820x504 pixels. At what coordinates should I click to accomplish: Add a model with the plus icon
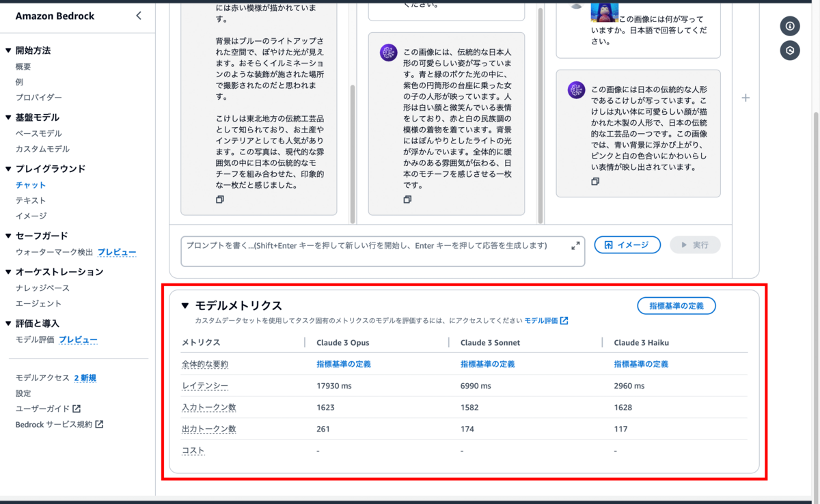coord(746,98)
